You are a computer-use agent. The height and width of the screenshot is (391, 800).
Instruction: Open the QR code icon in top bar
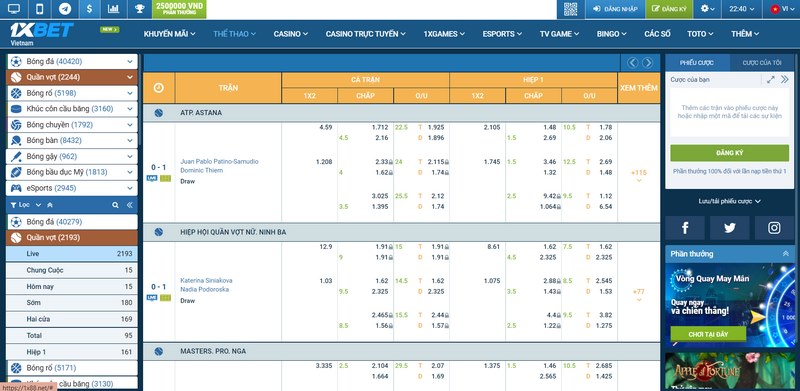570,9
